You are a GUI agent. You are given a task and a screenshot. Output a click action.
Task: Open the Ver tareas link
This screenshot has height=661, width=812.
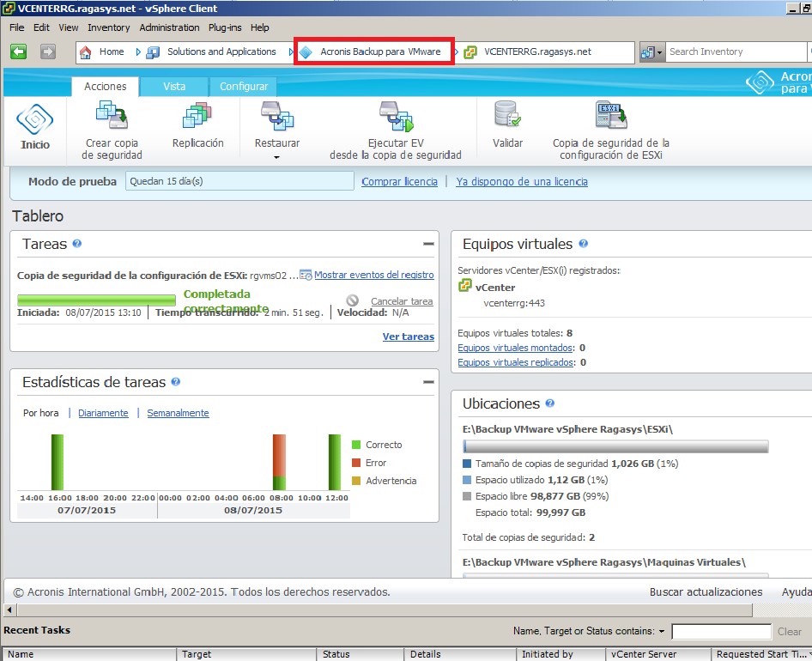[x=408, y=337]
